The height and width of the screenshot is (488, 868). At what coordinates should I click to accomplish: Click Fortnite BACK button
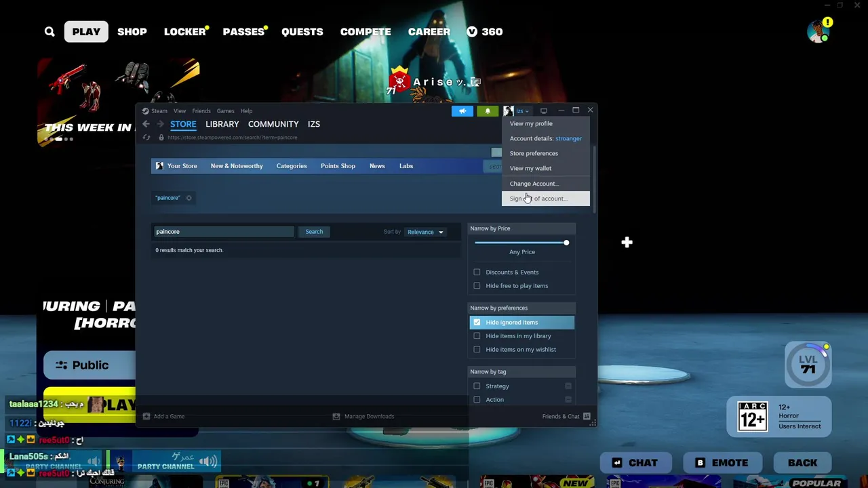click(x=802, y=463)
